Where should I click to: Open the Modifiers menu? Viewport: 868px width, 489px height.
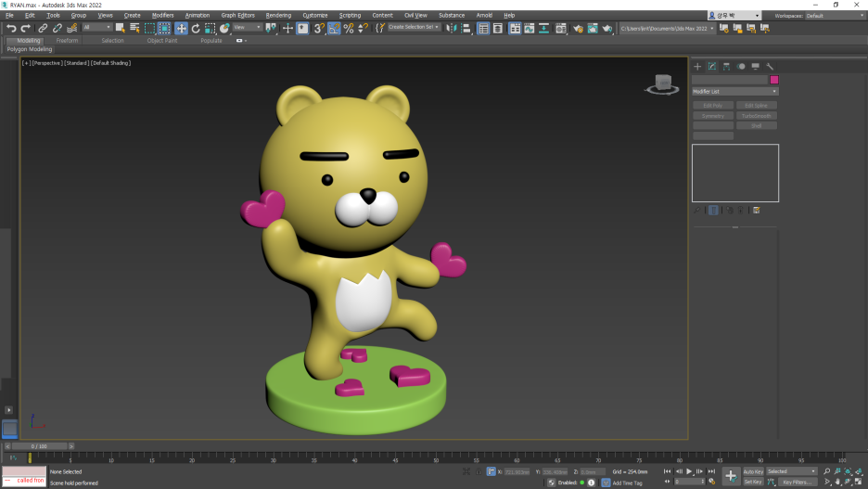(163, 16)
